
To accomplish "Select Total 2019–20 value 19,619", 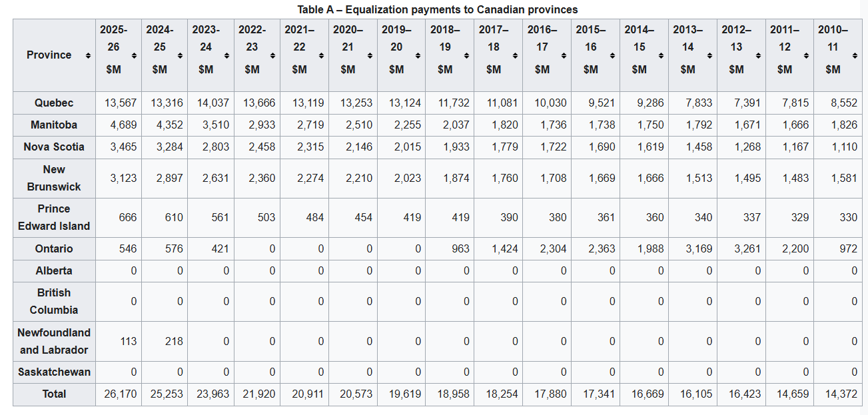I will pos(404,394).
